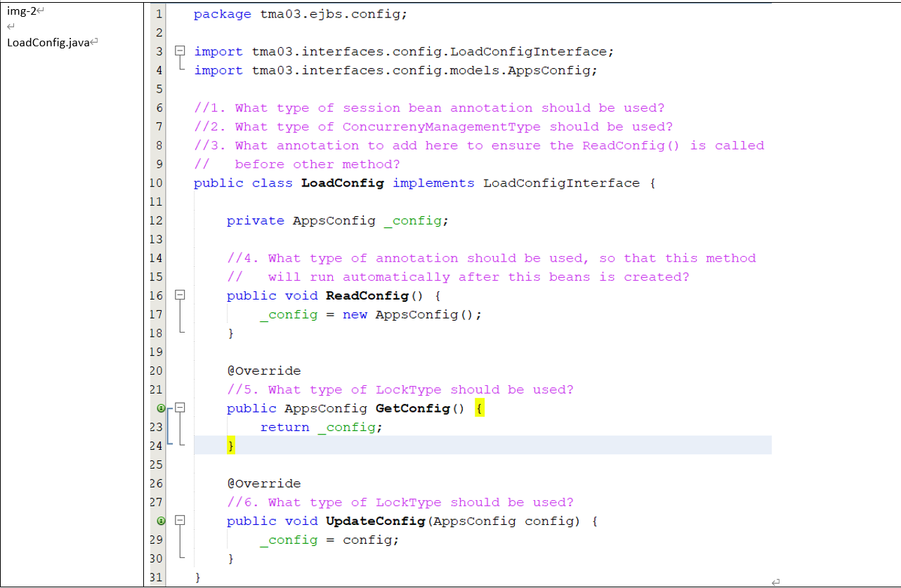Click line number 31 in the gutter

[156, 577]
